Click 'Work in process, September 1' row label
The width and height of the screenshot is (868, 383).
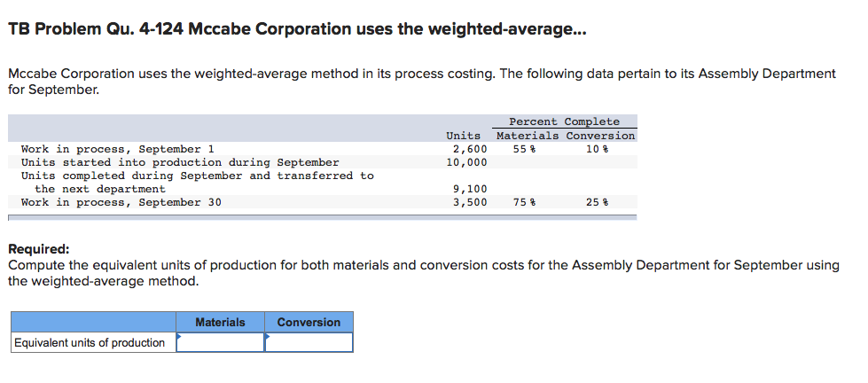click(x=117, y=149)
